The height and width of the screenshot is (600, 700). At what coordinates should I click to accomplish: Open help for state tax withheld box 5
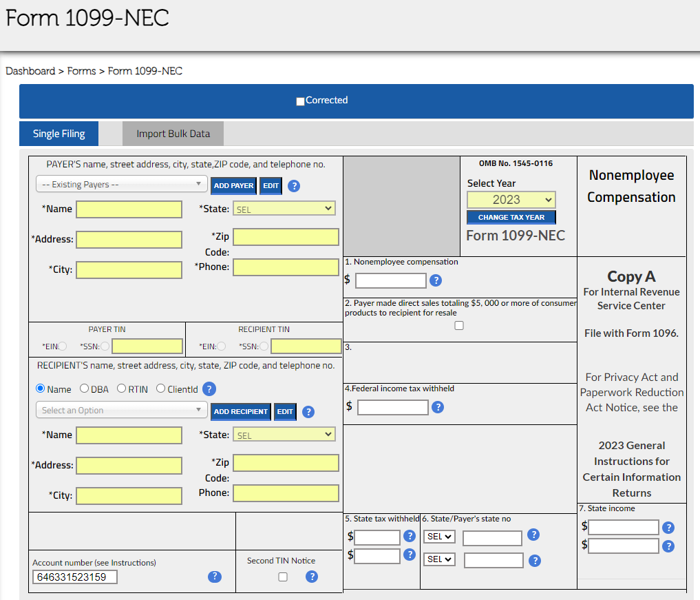[x=410, y=535]
